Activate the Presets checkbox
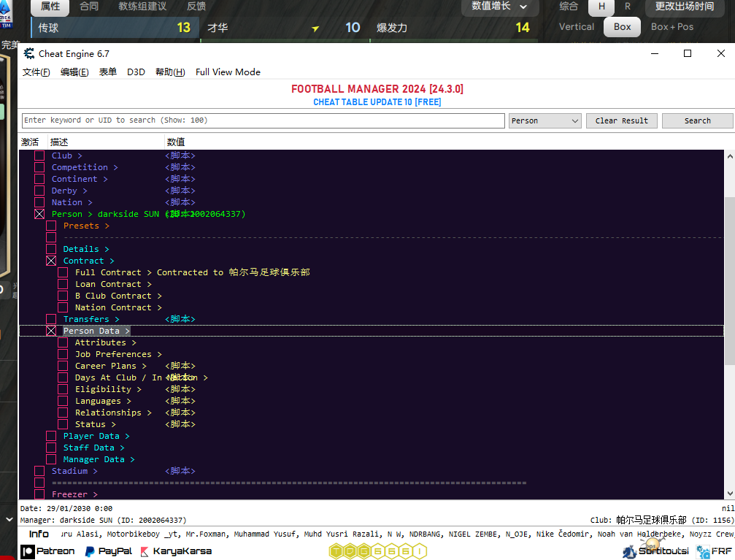Viewport: 735px width, 560px height. point(51,226)
